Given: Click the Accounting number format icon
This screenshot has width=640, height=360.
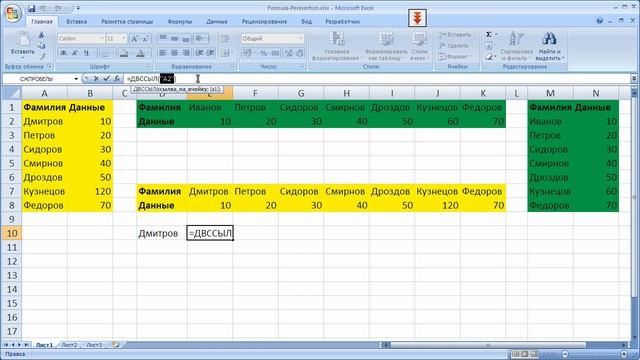Looking at the screenshot, I should pos(247,53).
